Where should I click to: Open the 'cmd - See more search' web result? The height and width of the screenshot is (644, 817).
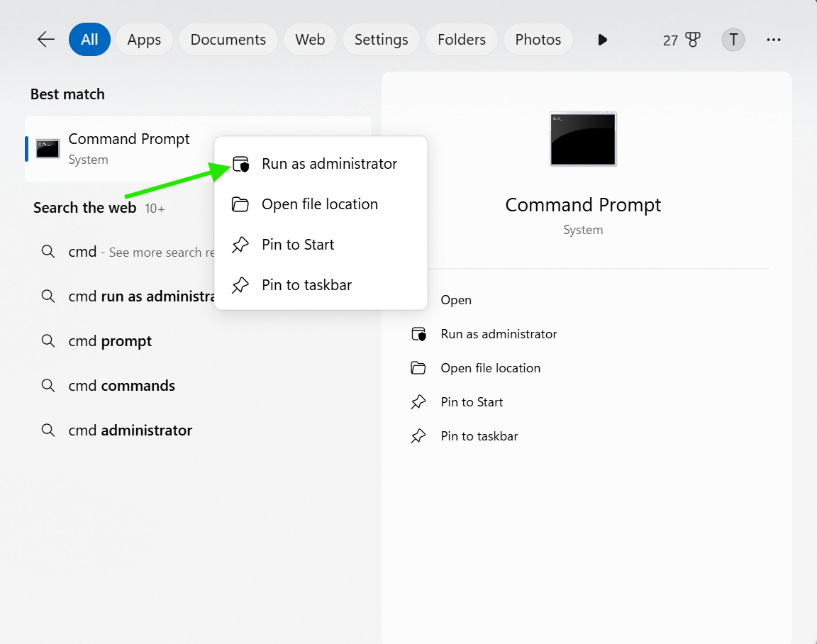128,252
